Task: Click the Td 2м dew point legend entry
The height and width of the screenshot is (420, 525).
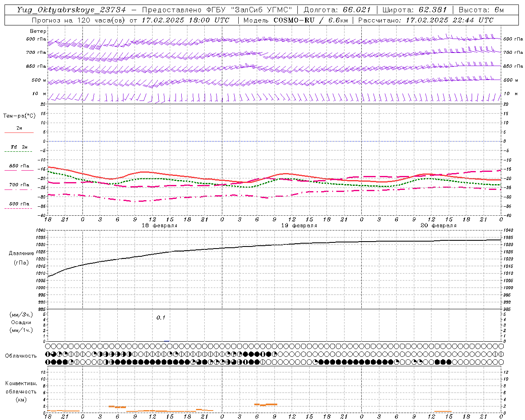Action: pyautogui.click(x=19, y=147)
